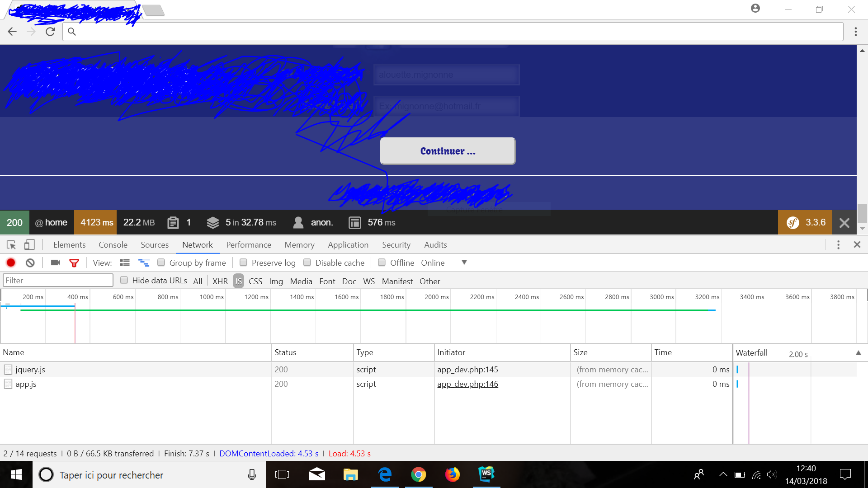
Task: Close the Symfony debug toolbar
Action: [x=844, y=222]
